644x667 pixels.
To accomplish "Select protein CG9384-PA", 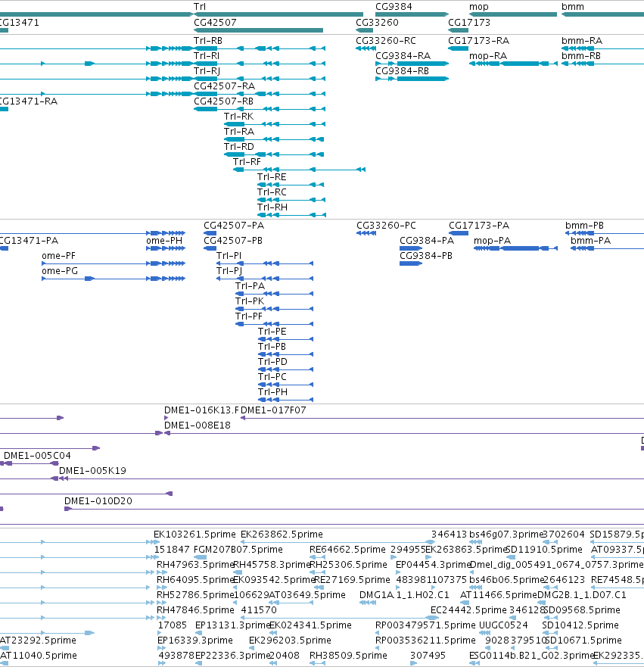I will pos(426,241).
